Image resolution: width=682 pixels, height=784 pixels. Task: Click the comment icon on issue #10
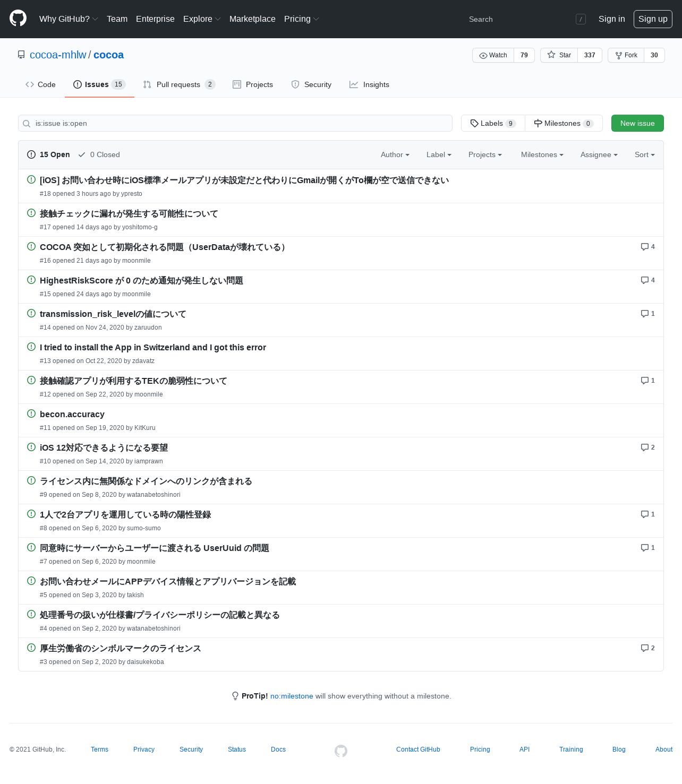click(644, 447)
